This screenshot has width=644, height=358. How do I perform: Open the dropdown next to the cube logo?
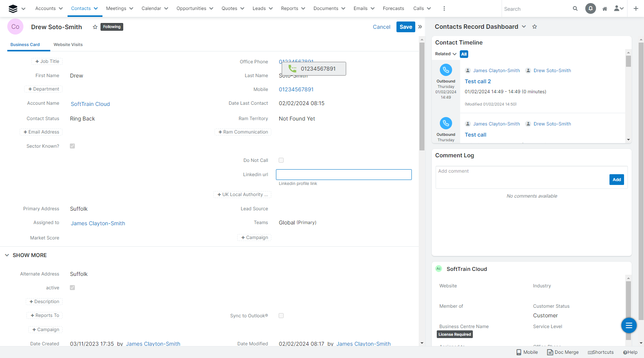(23, 8)
